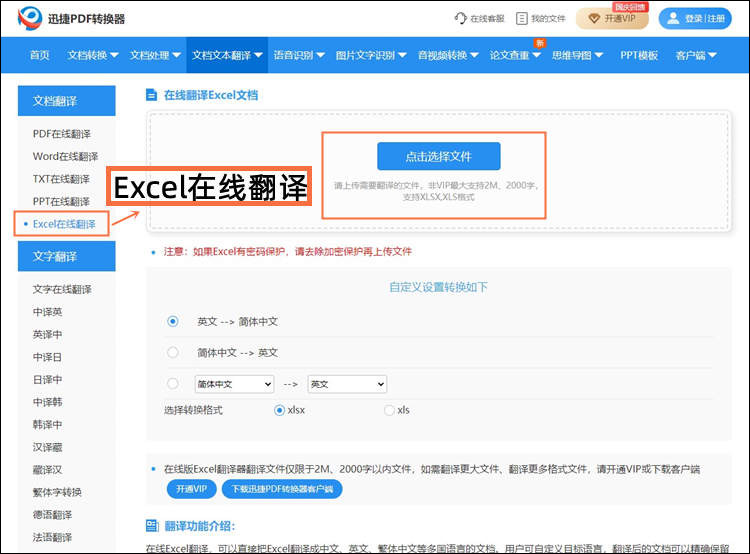Open 繁体字转换 sidebar link
Image resolution: width=750 pixels, height=554 pixels.
57,492
